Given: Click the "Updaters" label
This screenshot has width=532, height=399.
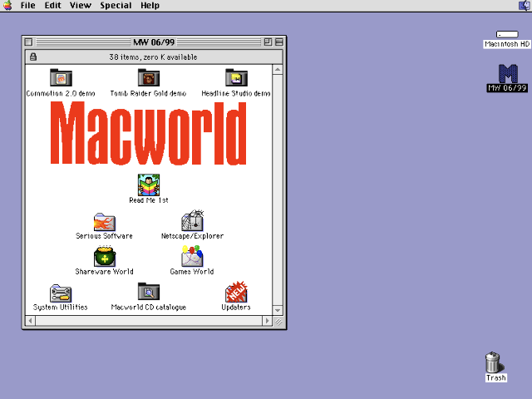Looking at the screenshot, I should pyautogui.click(x=236, y=308).
